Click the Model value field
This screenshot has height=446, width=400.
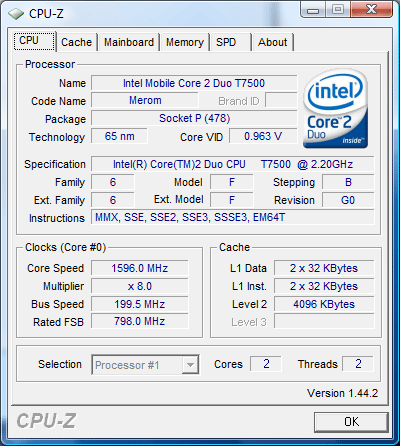(232, 182)
